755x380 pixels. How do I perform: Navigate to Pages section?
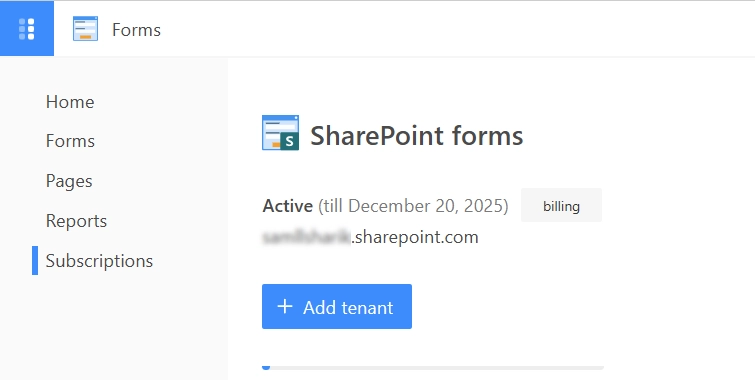coord(69,181)
